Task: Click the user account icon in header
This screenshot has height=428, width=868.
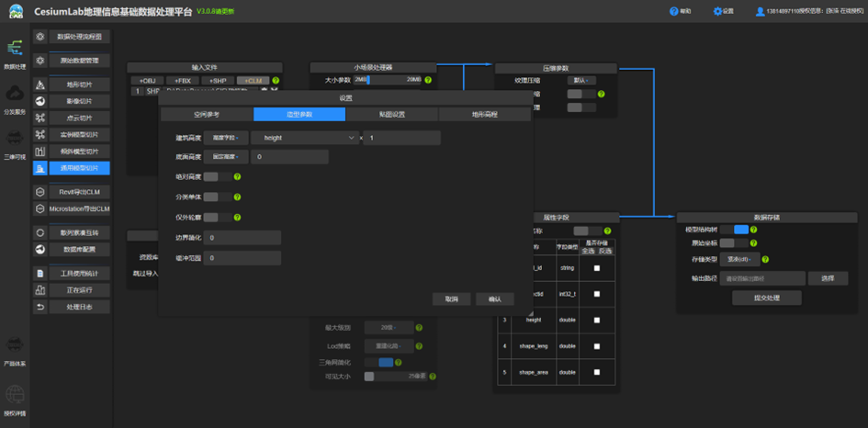Action: 760,11
